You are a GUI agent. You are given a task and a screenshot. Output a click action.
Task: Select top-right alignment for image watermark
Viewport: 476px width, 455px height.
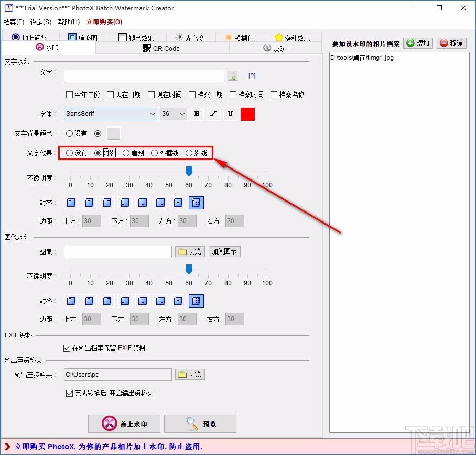(107, 301)
